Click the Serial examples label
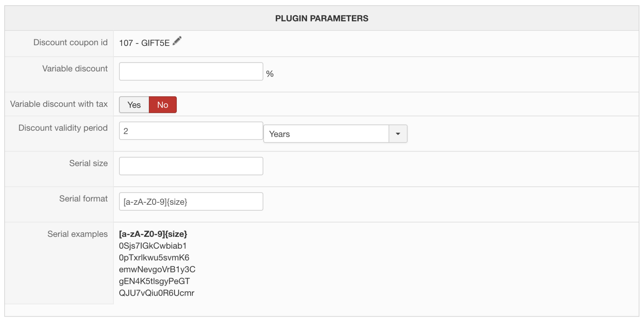 pyautogui.click(x=77, y=234)
